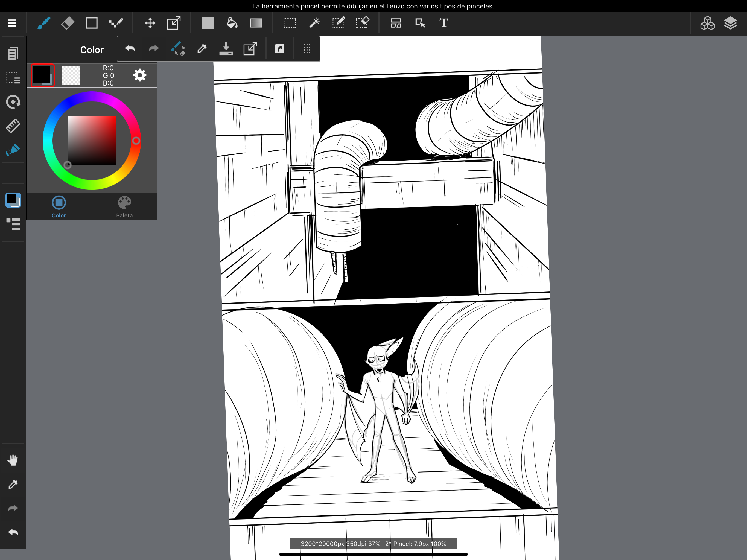This screenshot has height=560, width=747.
Task: Select the rectangular selection tool
Action: (290, 23)
